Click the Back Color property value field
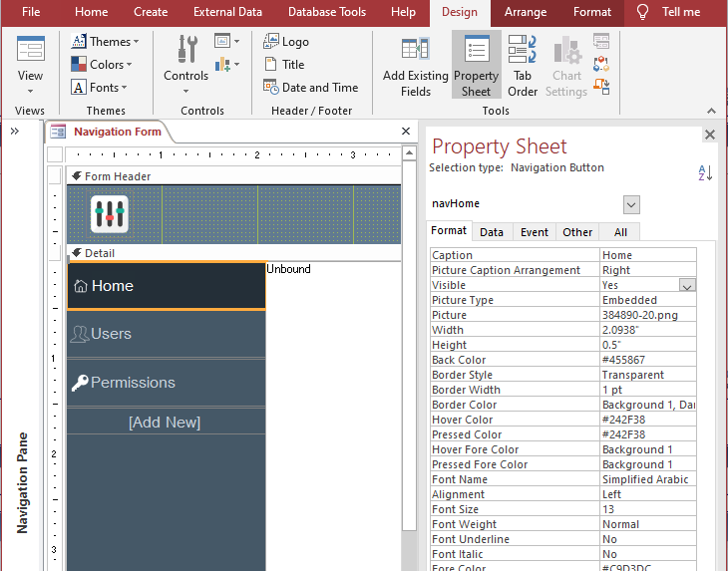Viewport: 728px width, 571px height. 646,360
